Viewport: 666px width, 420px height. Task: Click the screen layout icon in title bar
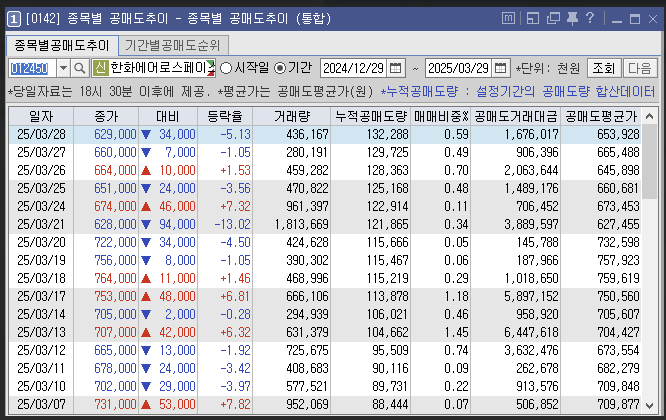[533, 18]
